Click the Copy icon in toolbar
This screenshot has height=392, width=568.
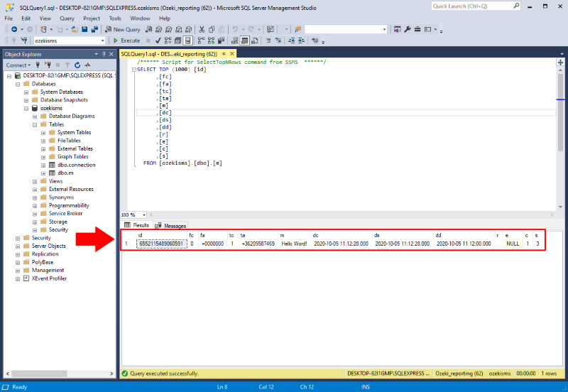tap(212, 29)
